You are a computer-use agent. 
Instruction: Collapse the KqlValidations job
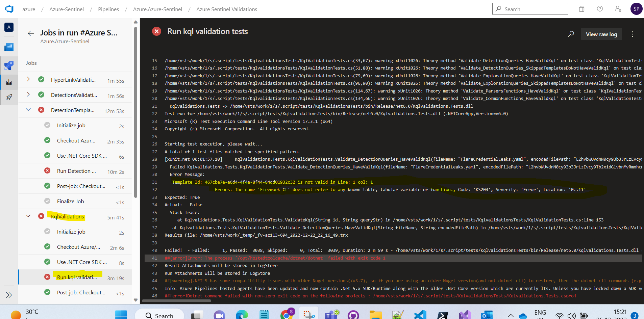[28, 216]
